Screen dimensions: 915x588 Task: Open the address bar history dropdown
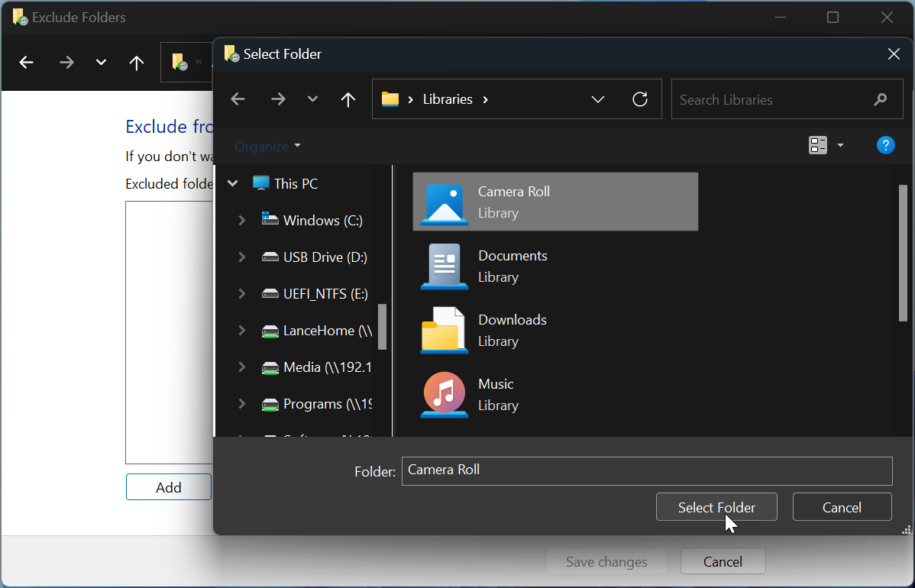[x=598, y=99]
